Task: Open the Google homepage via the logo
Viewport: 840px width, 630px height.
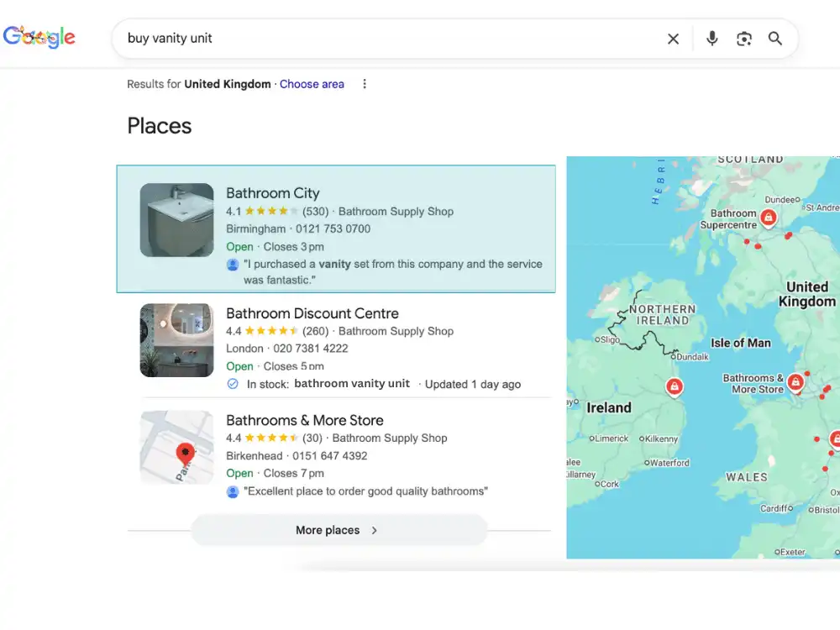Action: (39, 36)
